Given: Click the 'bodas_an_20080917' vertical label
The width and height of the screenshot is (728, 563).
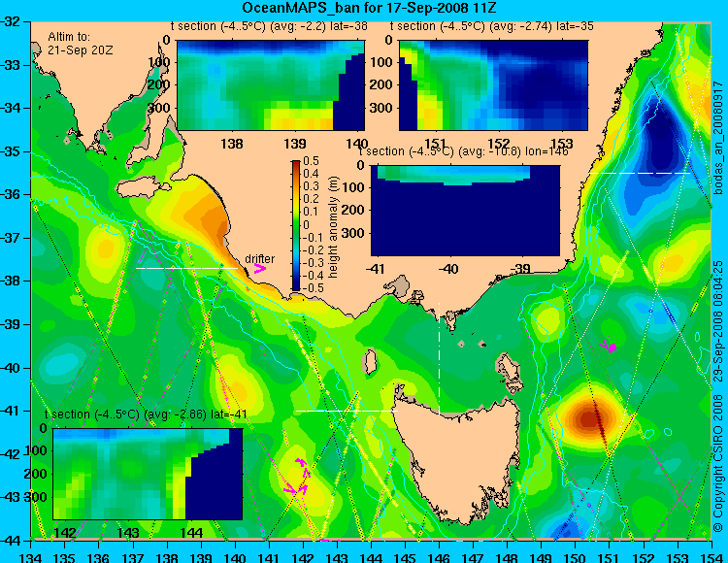Looking at the screenshot, I should point(718,137).
